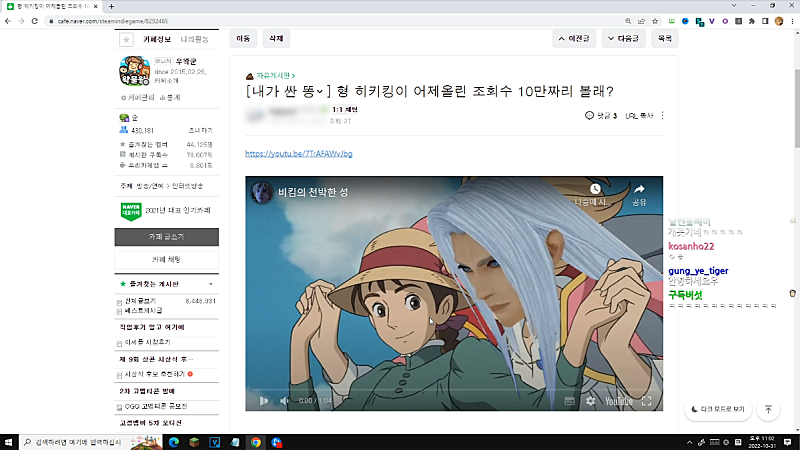This screenshot has height=450, width=800.
Task: Open 카페 채팅 button
Action: click(166, 260)
